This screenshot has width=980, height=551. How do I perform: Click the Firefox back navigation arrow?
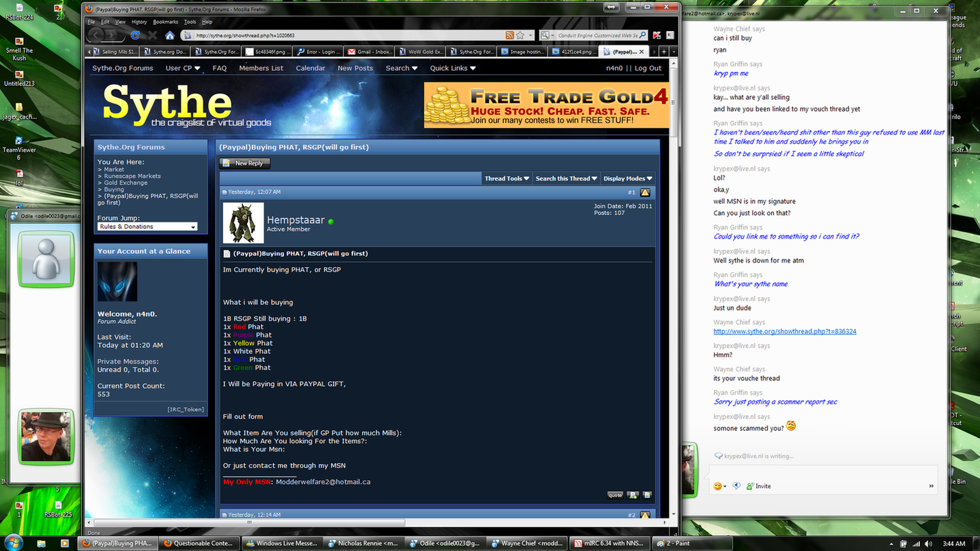97,35
